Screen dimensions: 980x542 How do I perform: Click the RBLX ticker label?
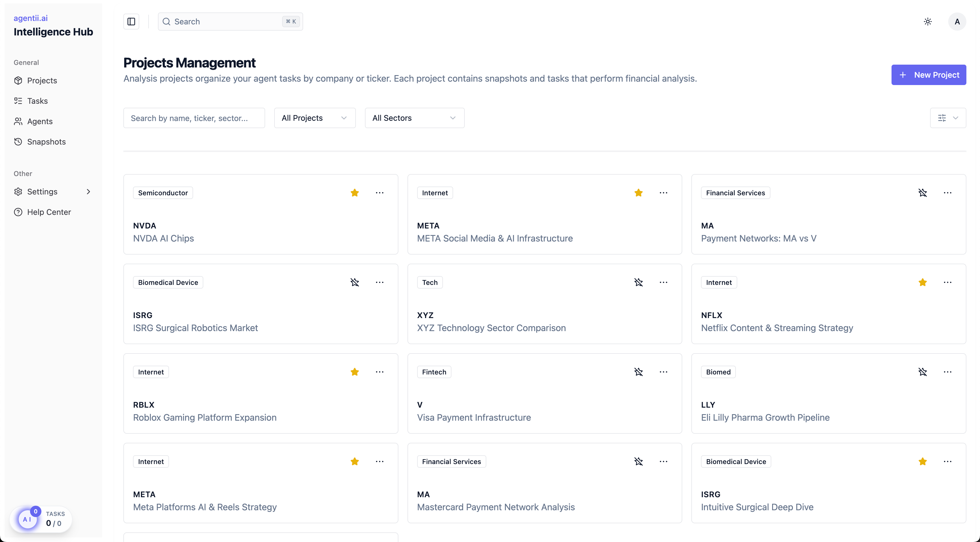pos(144,405)
